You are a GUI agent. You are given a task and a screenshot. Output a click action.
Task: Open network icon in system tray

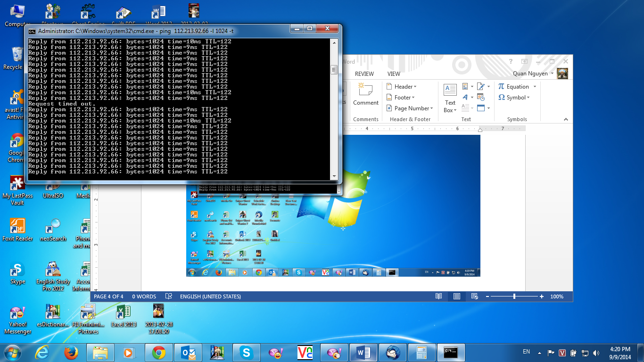click(585, 353)
